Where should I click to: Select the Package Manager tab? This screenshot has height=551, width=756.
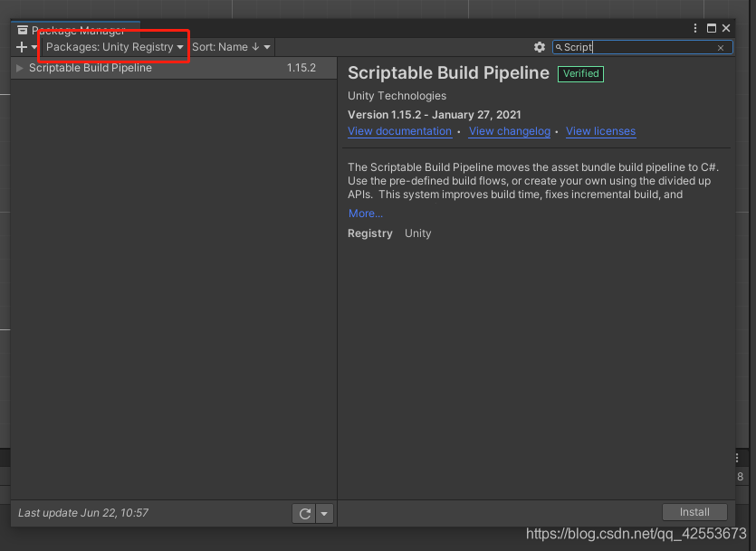76,30
